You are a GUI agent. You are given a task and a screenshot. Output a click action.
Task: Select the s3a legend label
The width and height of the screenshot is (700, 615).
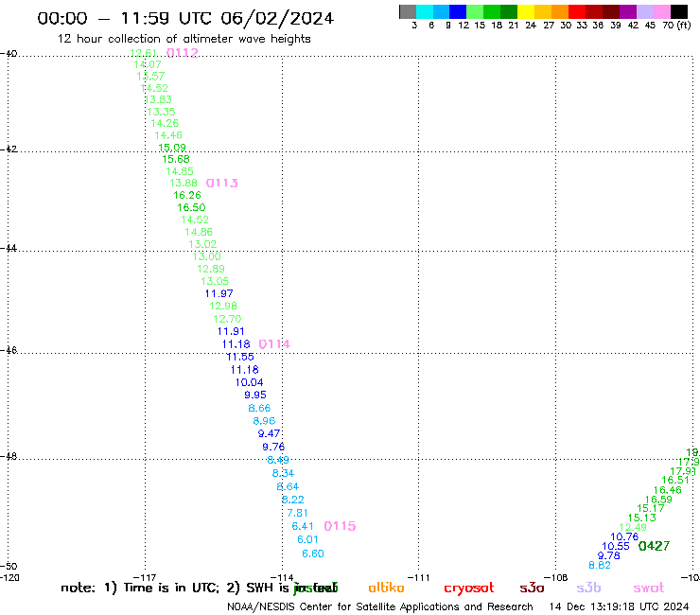click(532, 588)
